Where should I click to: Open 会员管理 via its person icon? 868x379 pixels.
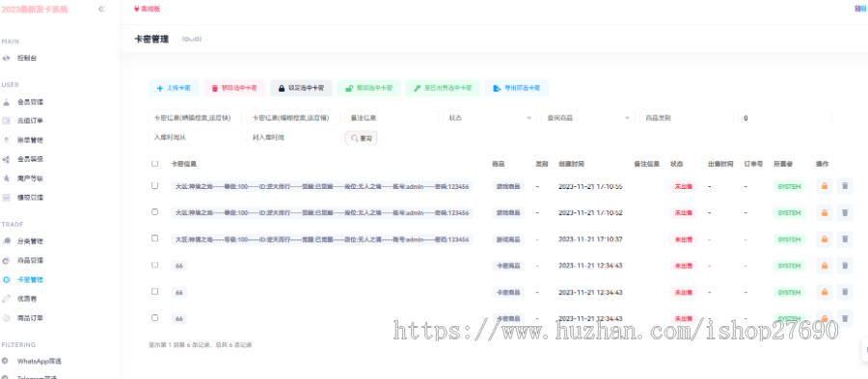(x=6, y=102)
